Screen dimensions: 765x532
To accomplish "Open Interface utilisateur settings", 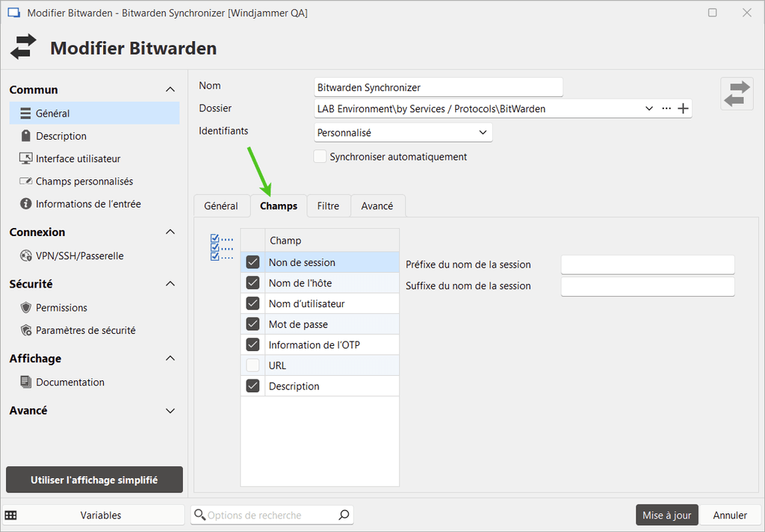I will point(78,158).
